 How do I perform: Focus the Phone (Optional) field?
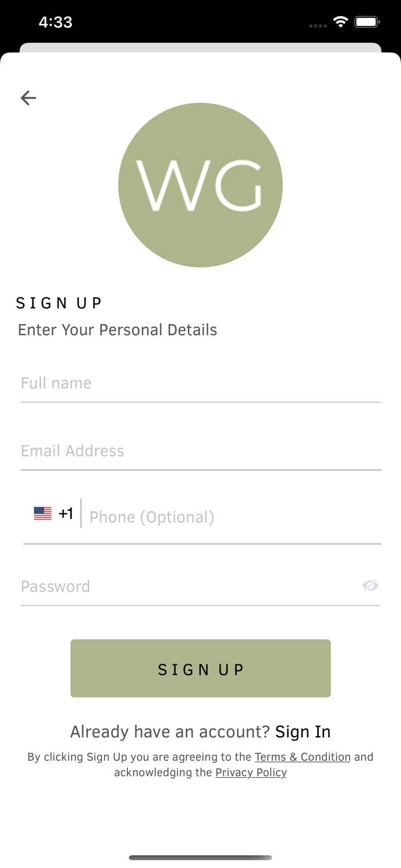point(231,517)
